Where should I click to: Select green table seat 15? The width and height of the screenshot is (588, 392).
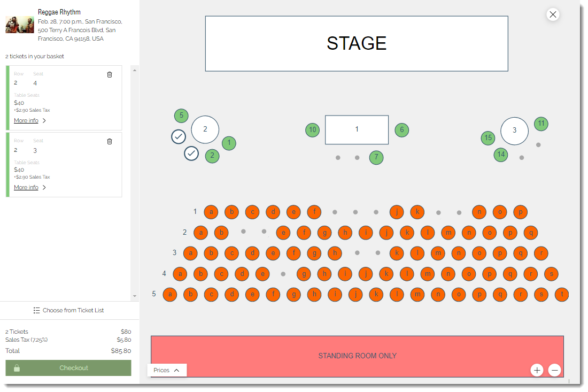pyautogui.click(x=488, y=137)
